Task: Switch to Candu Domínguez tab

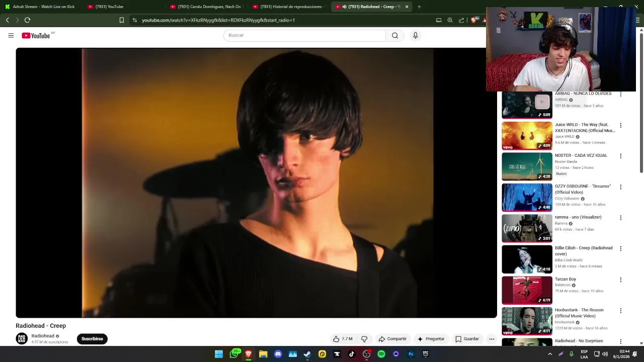Action: tap(206, 7)
